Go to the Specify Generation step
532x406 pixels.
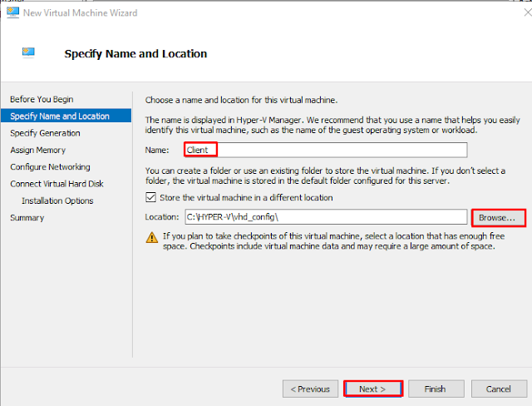(x=45, y=133)
